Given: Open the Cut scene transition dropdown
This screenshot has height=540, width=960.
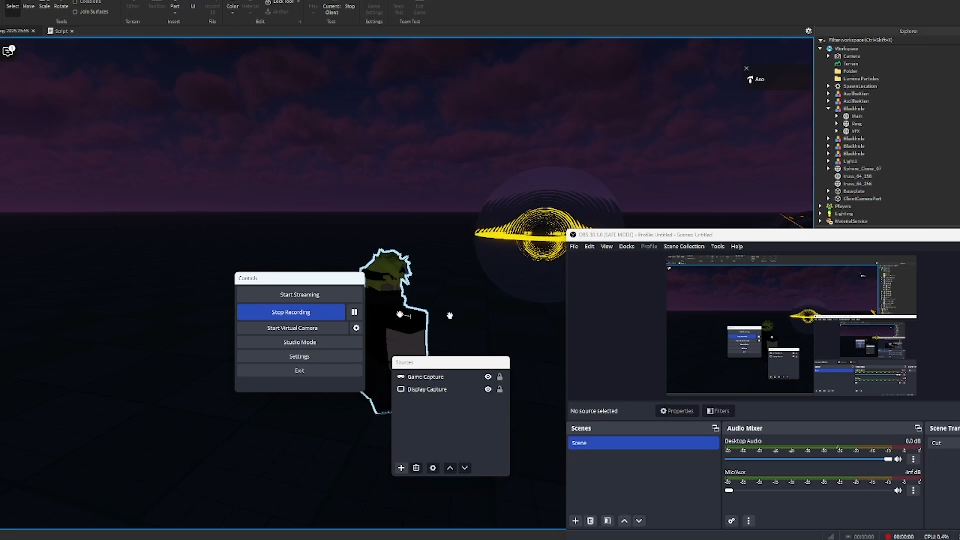Looking at the screenshot, I should [x=943, y=442].
